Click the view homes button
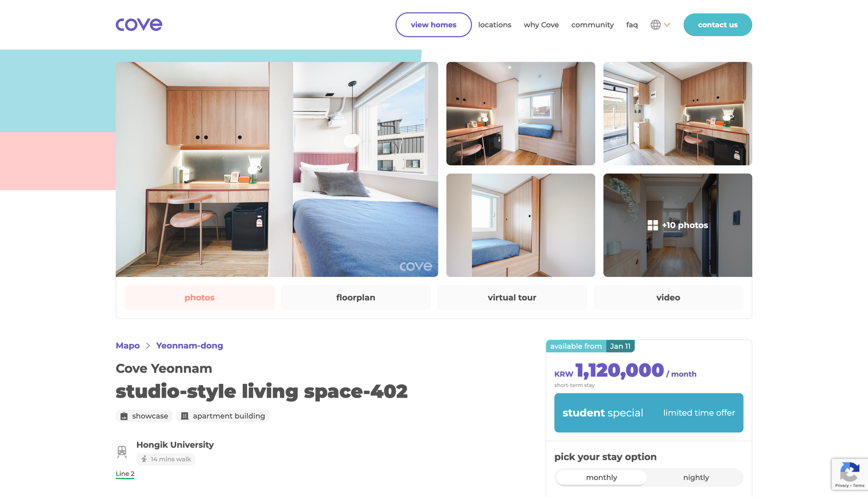868x497 pixels. [x=433, y=25]
